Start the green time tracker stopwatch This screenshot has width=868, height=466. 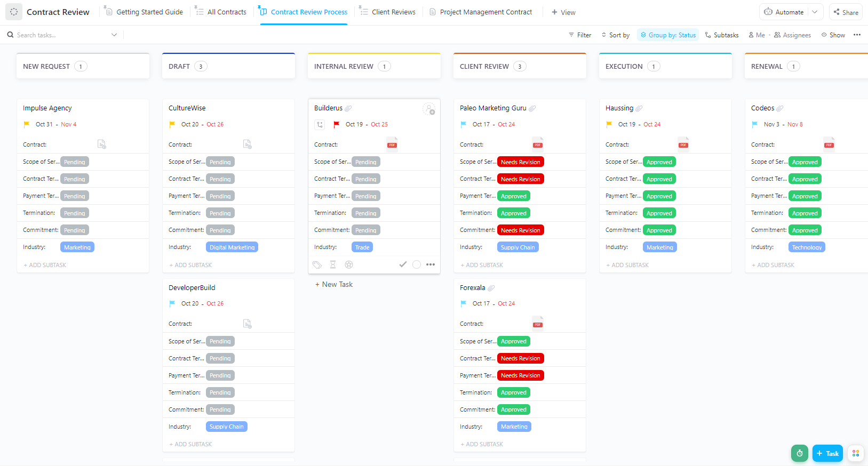799,453
